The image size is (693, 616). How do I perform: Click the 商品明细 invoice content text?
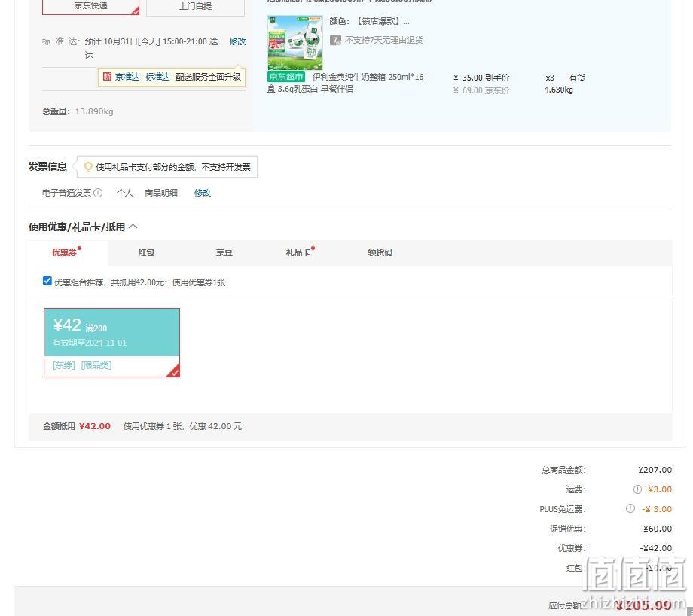click(161, 193)
